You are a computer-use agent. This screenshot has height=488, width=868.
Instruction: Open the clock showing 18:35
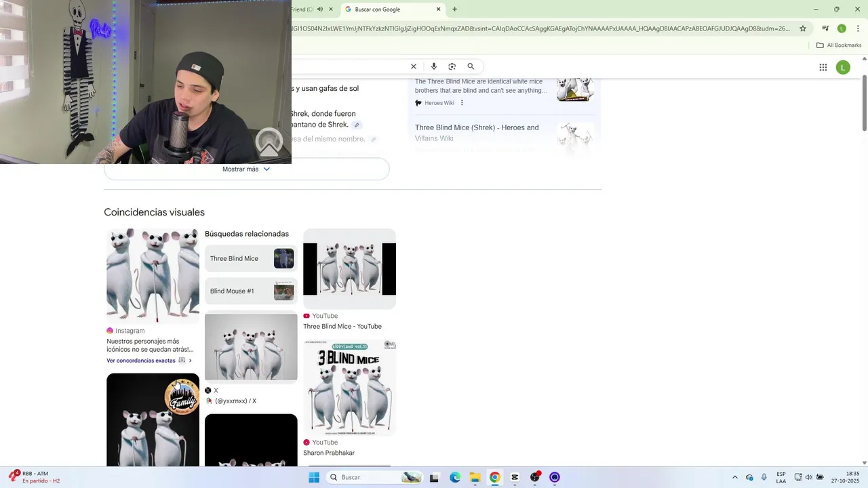846,477
